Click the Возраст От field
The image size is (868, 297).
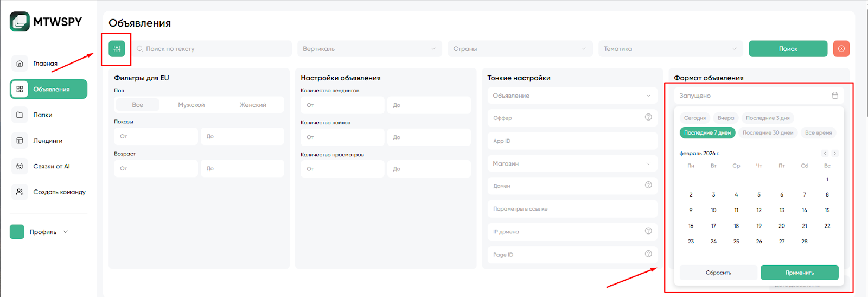click(156, 168)
